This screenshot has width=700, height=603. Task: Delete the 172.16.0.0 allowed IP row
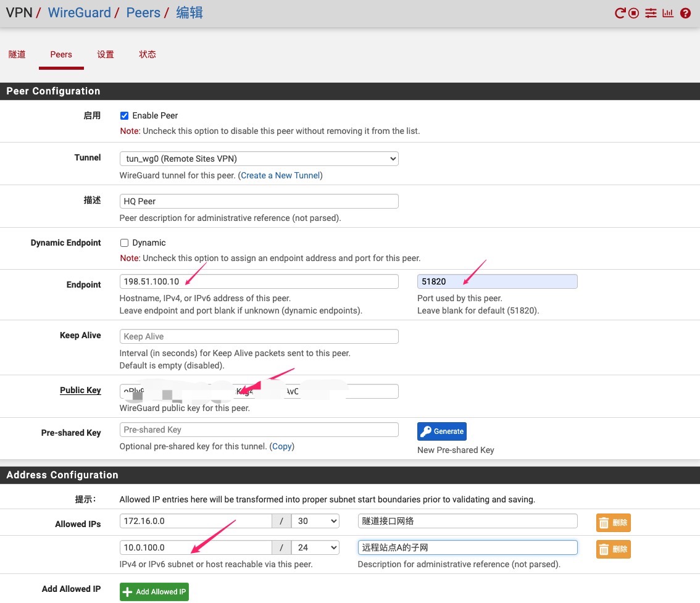[x=613, y=523]
